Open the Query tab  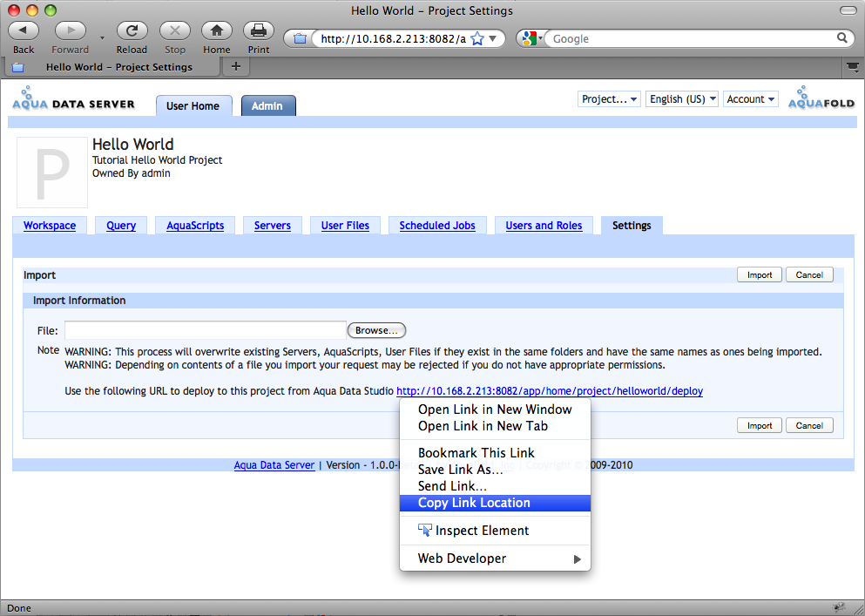point(121,225)
